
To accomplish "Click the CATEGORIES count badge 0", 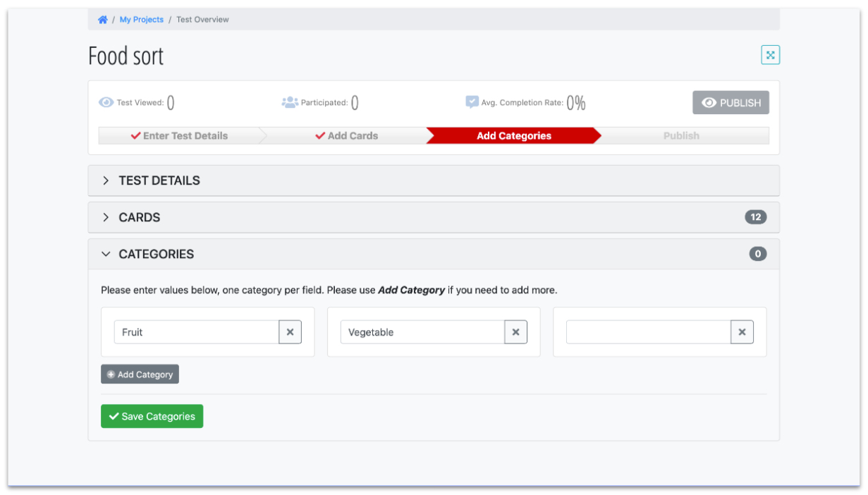I will tap(758, 254).
